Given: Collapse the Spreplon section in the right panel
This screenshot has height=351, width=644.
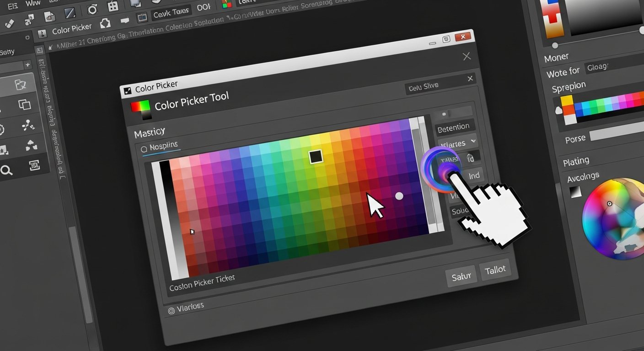Looking at the screenshot, I should tap(569, 86).
